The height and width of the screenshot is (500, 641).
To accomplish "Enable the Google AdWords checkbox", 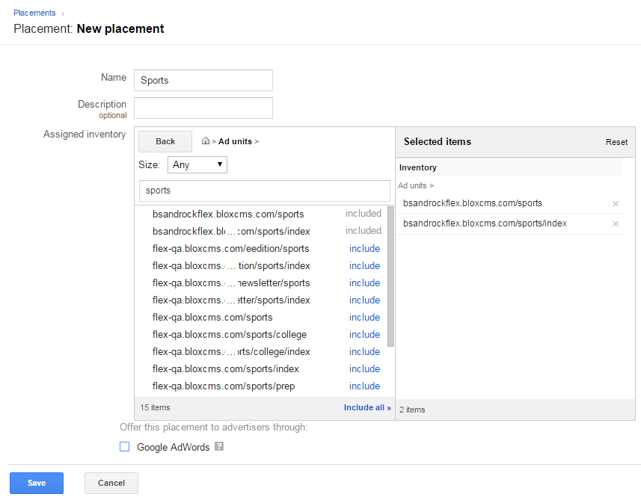I will coord(125,446).
